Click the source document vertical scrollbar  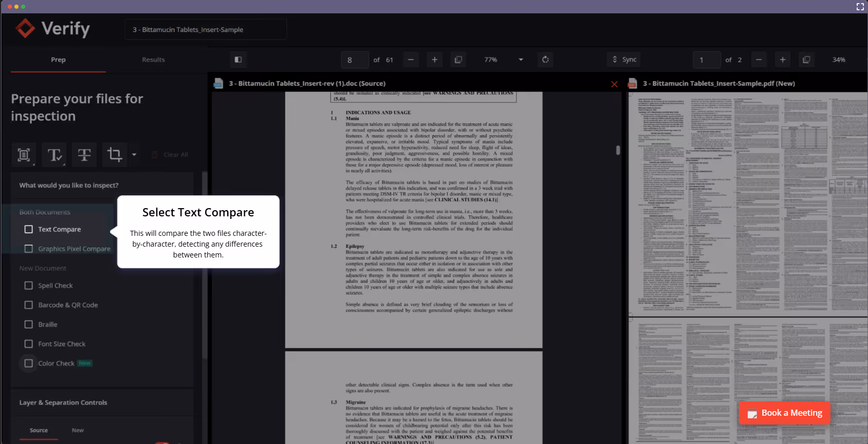click(618, 150)
